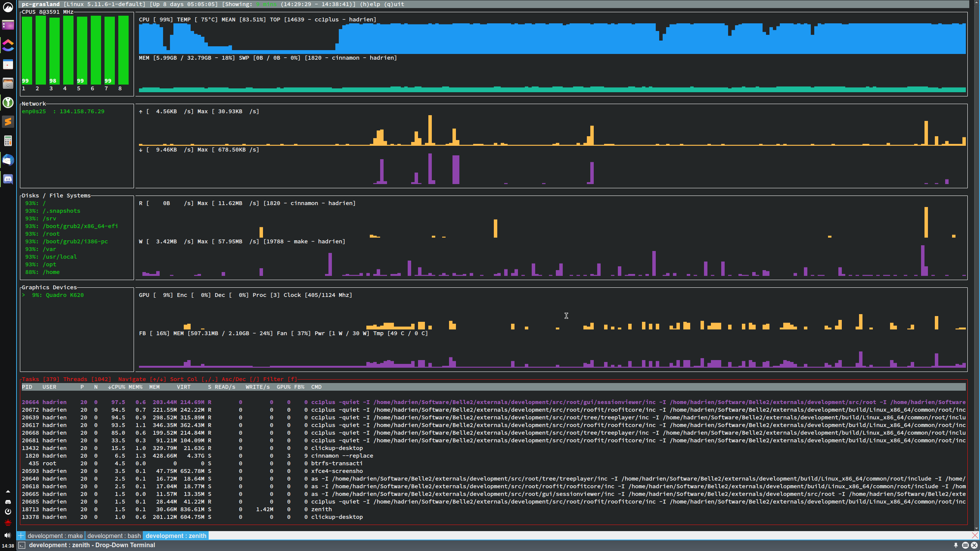Select the development : zenith tab

click(x=176, y=536)
